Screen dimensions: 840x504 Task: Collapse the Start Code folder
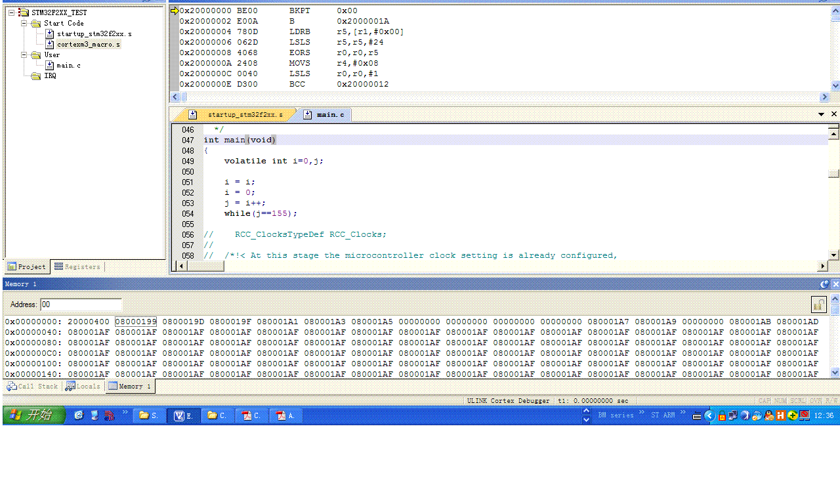coord(24,23)
